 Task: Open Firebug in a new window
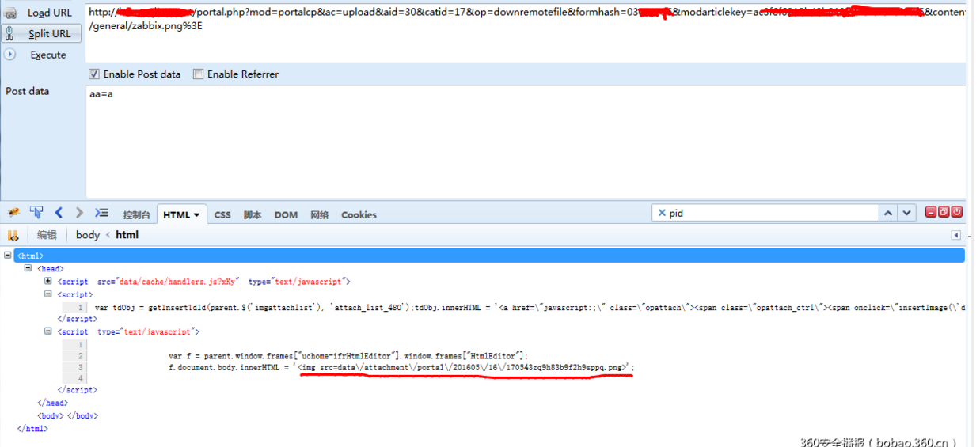click(x=944, y=212)
